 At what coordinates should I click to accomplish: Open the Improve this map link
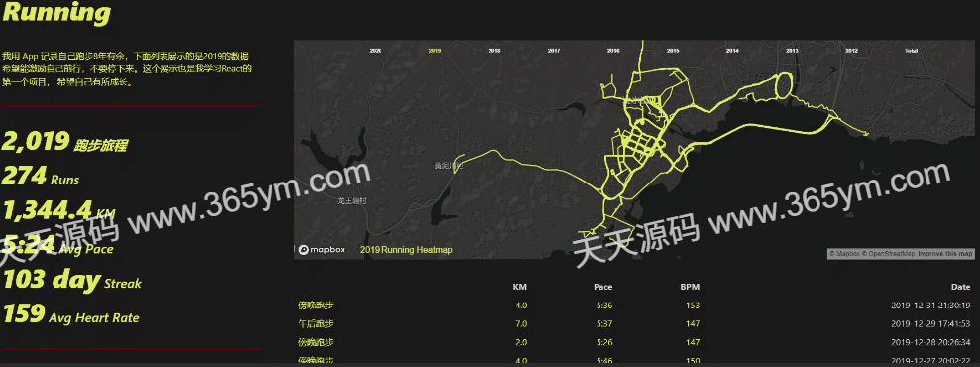click(x=945, y=254)
